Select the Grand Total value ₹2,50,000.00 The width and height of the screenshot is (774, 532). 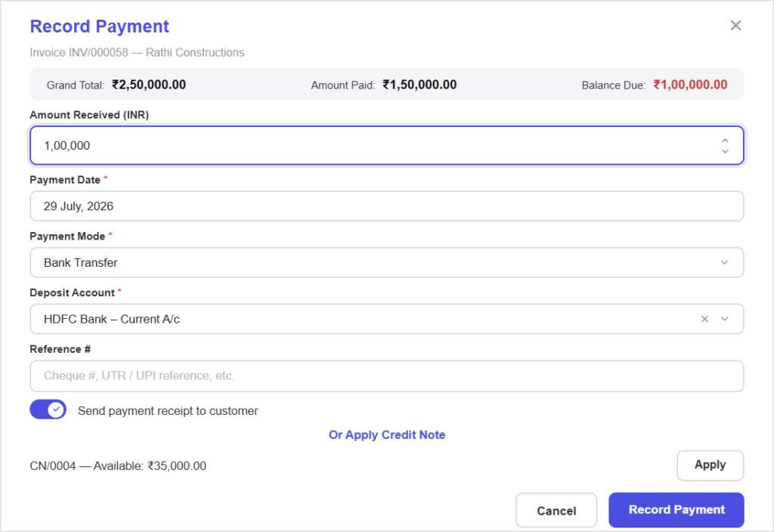click(x=149, y=85)
